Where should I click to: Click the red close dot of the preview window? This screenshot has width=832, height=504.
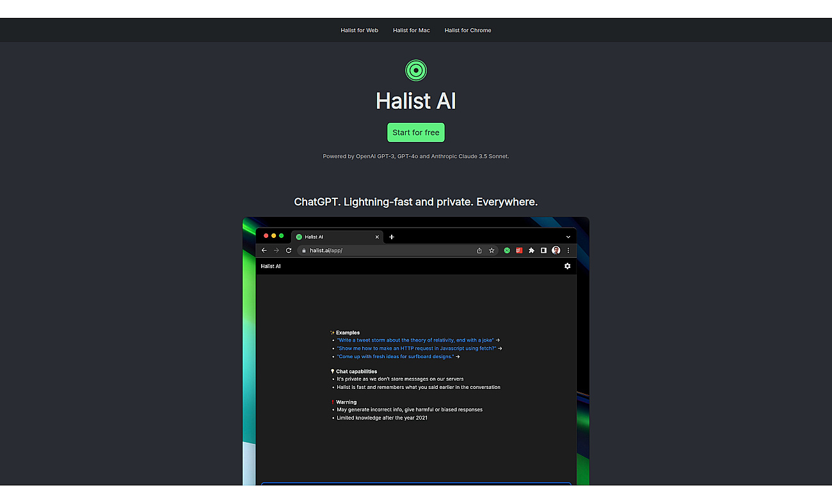tap(266, 236)
